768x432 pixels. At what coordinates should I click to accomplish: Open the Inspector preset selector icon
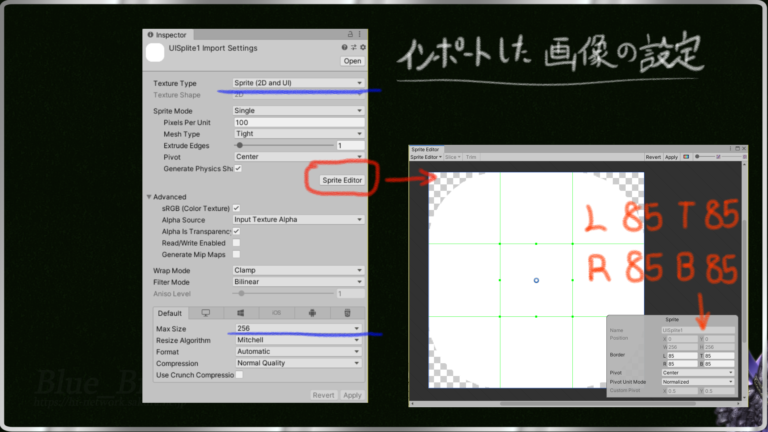click(354, 47)
